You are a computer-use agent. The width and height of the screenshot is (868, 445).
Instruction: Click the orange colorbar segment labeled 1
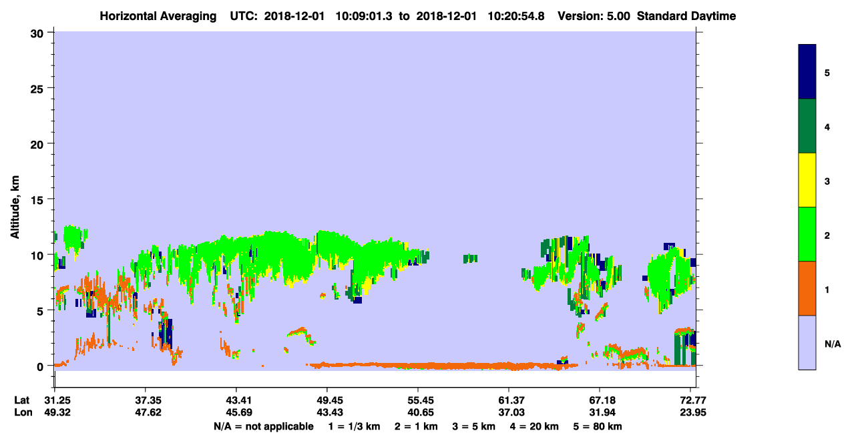click(x=807, y=288)
